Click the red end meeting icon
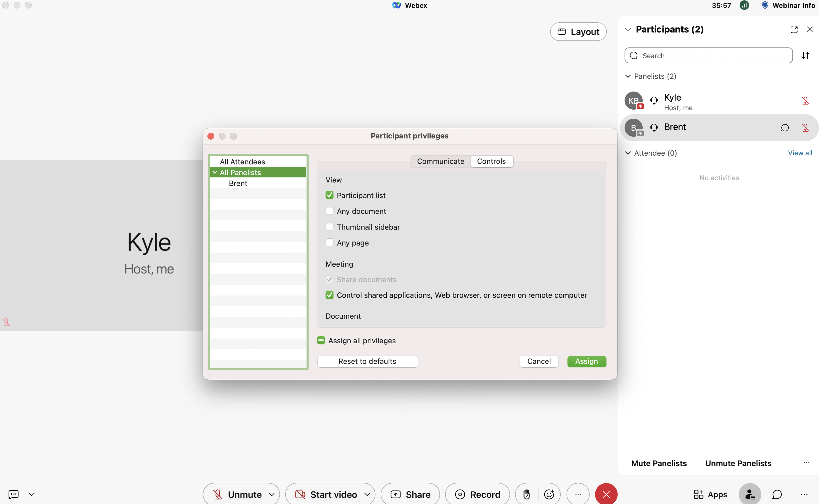This screenshot has height=504, width=819. point(606,494)
